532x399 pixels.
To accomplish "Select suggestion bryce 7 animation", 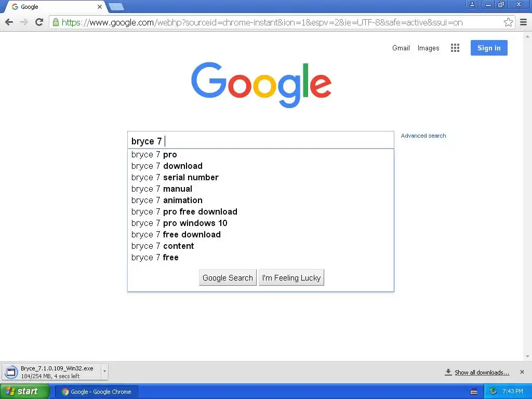I will click(261, 200).
